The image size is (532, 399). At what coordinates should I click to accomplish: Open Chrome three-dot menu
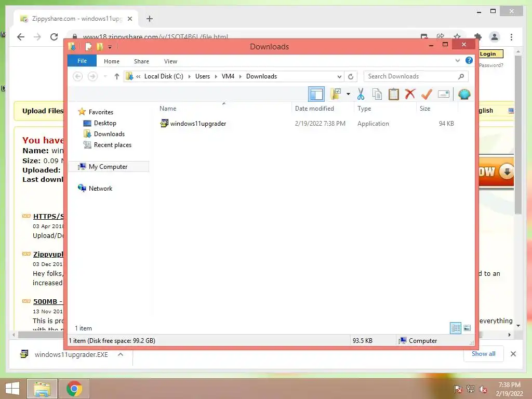(x=511, y=37)
